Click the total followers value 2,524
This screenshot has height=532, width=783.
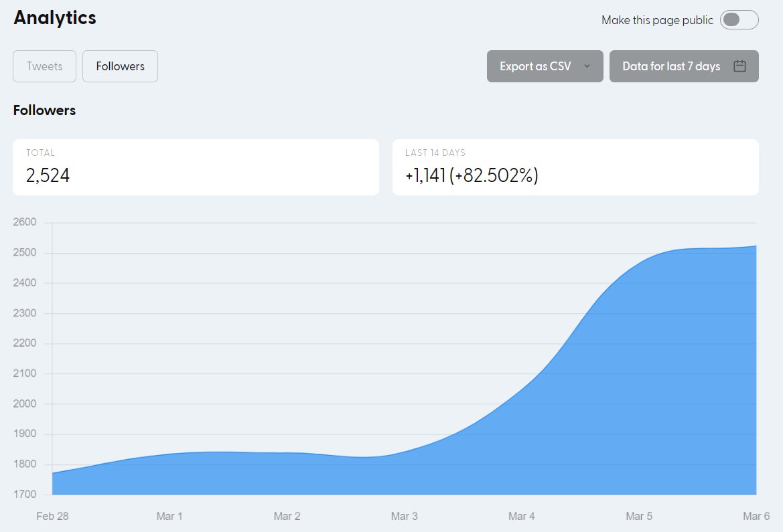click(48, 175)
